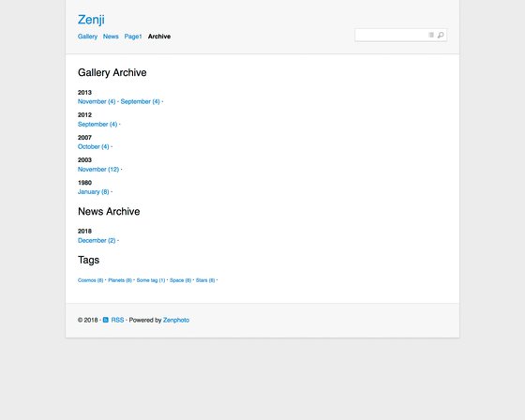Open September (4) under 2012
Screen dimensions: 525x420
coord(97,125)
